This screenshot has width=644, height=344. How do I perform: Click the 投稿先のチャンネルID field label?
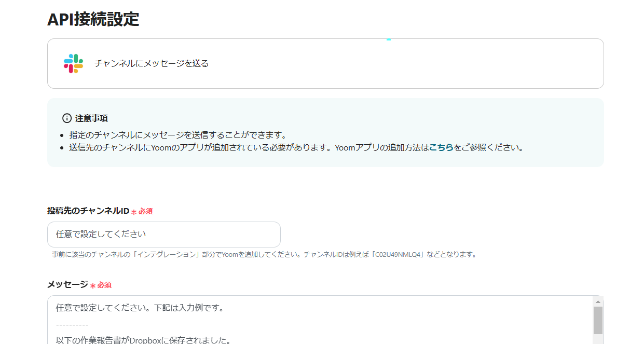coord(88,211)
